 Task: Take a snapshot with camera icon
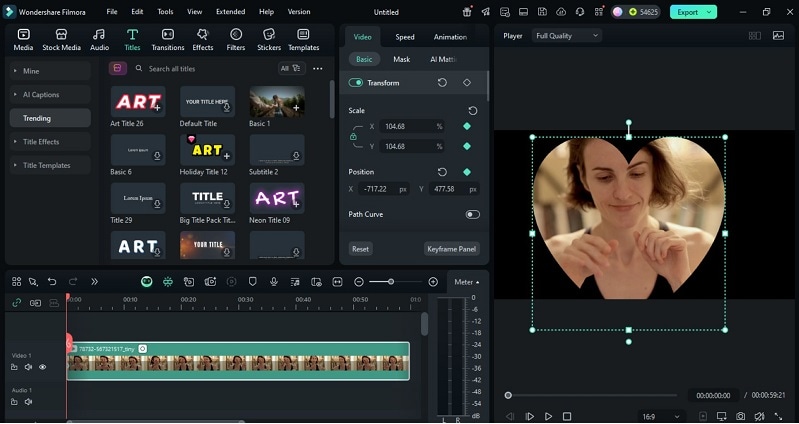(x=740, y=416)
